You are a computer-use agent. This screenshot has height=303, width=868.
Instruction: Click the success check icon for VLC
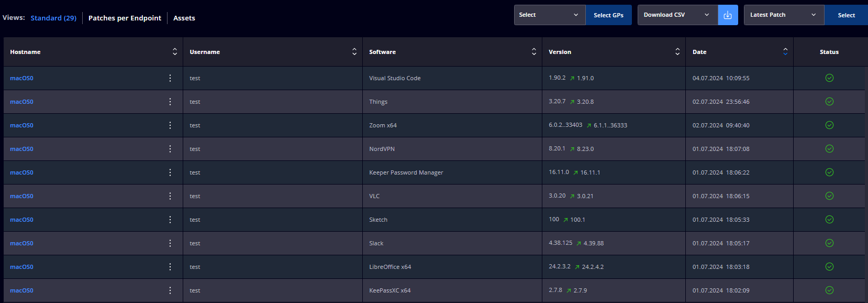tap(829, 196)
